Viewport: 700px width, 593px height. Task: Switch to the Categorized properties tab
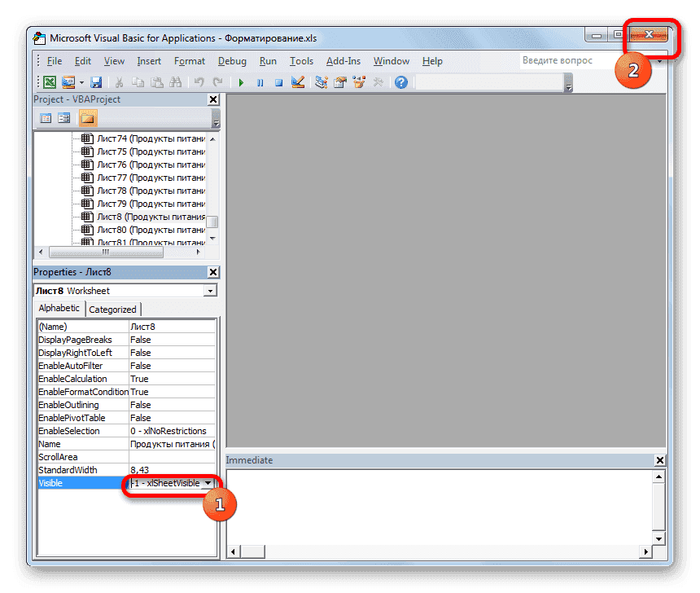[112, 309]
